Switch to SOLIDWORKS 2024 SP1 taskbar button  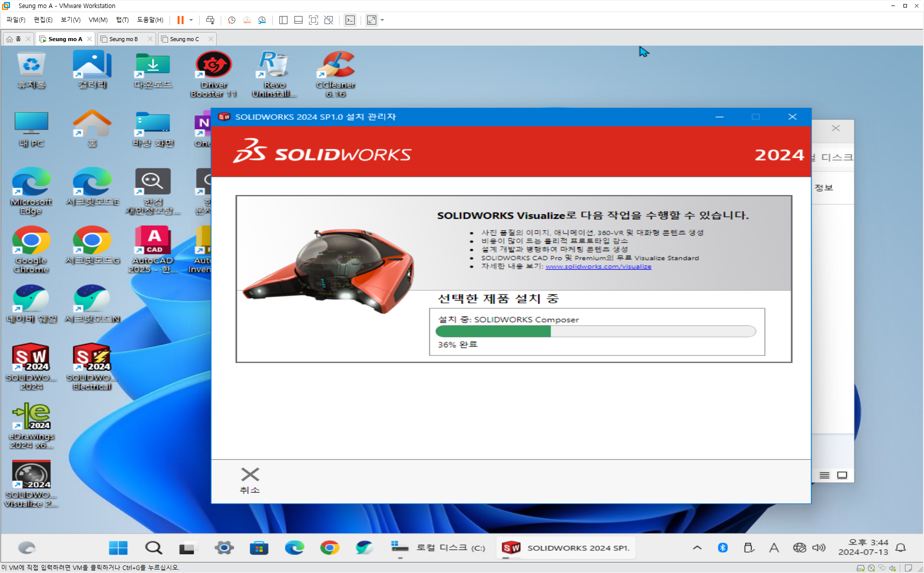[566, 548]
